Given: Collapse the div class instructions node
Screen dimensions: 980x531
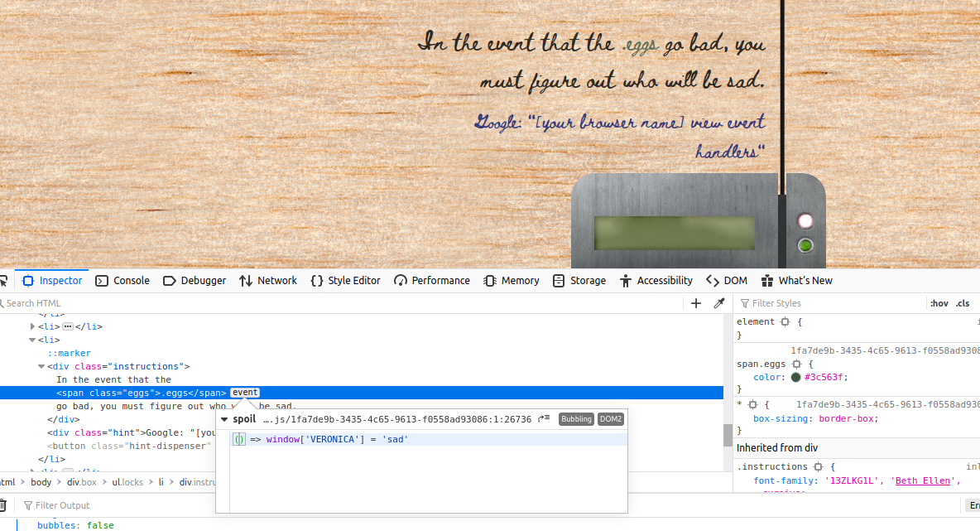Looking at the screenshot, I should (41, 366).
